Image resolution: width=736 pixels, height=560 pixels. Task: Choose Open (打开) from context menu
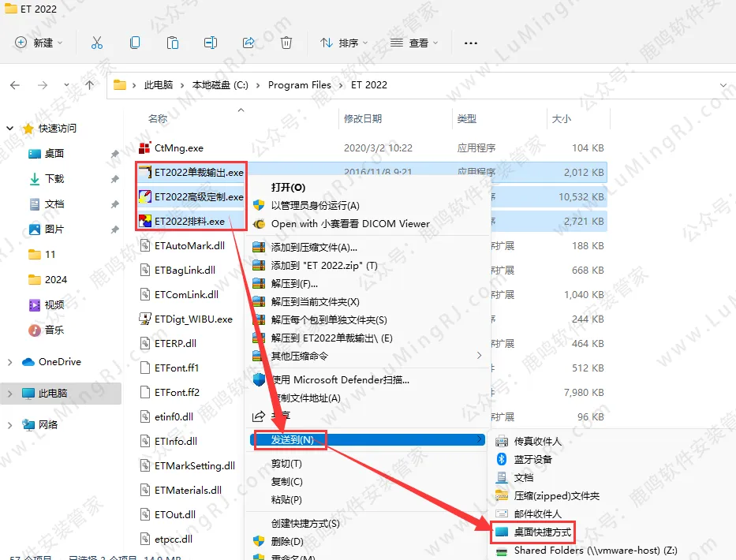point(288,188)
